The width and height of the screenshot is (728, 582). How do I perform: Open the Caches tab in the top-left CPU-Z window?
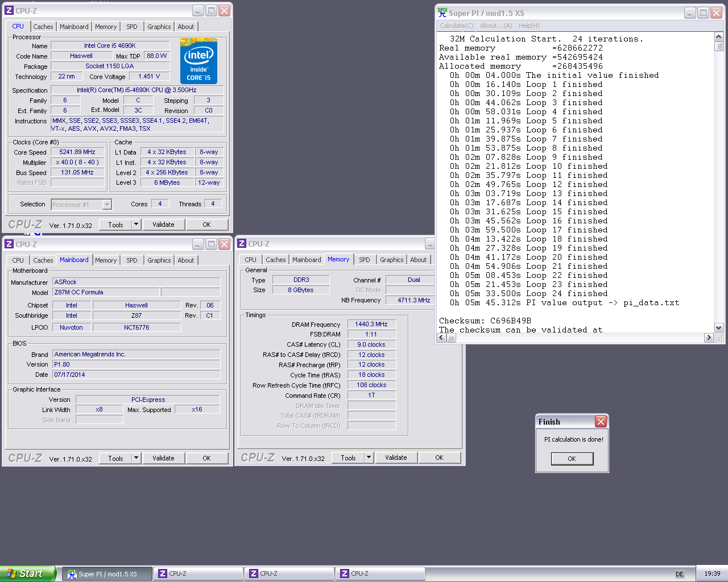(x=43, y=27)
